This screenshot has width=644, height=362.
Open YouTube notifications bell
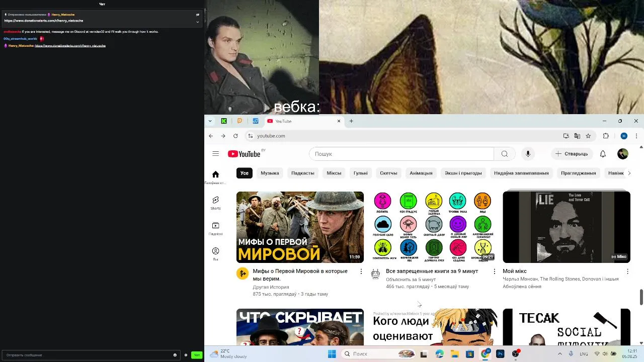click(x=603, y=154)
